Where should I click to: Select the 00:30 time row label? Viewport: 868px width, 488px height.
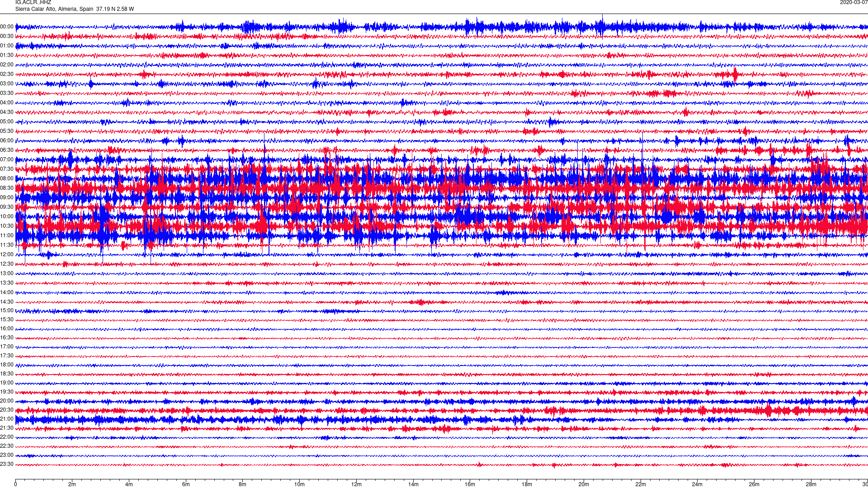click(7, 37)
